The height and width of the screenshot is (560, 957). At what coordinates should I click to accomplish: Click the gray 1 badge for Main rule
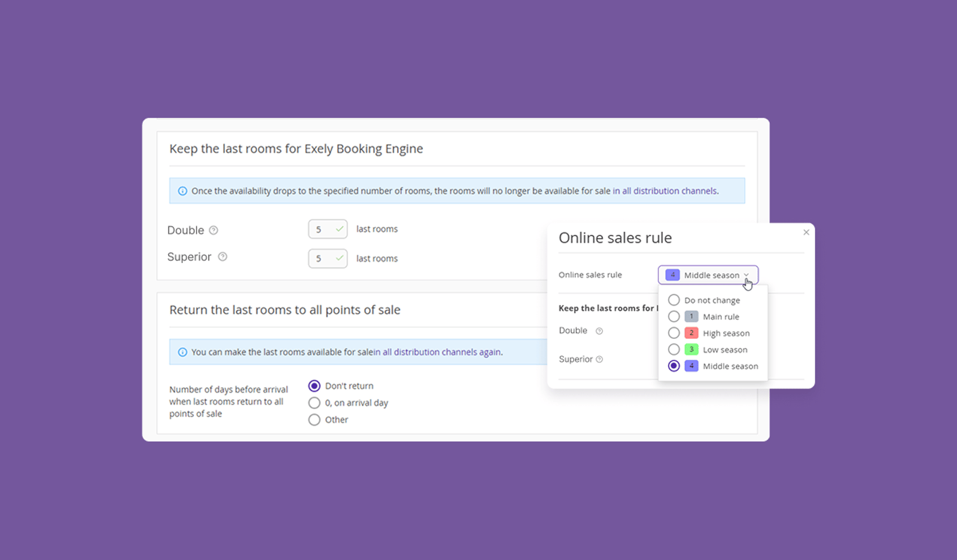(691, 316)
